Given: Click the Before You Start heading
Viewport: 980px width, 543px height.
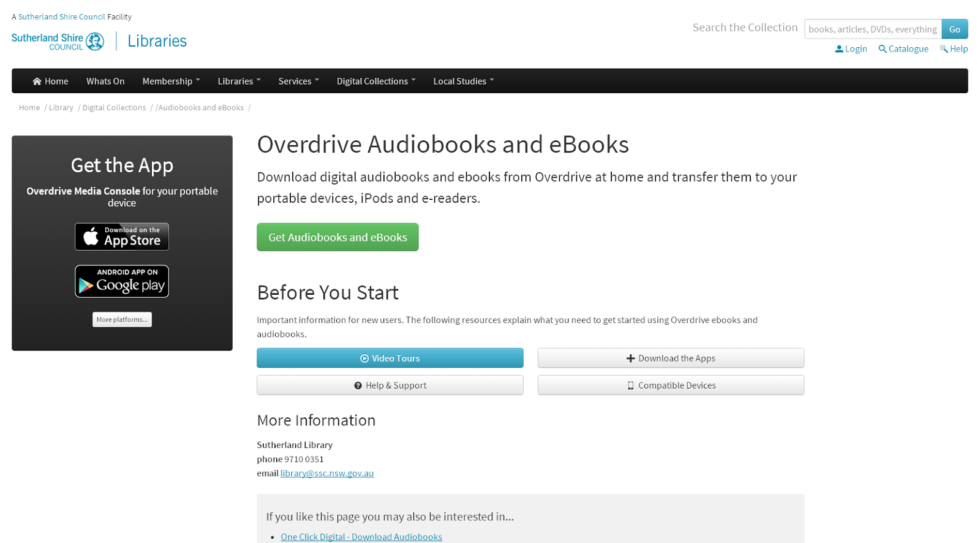Looking at the screenshot, I should pos(328,292).
